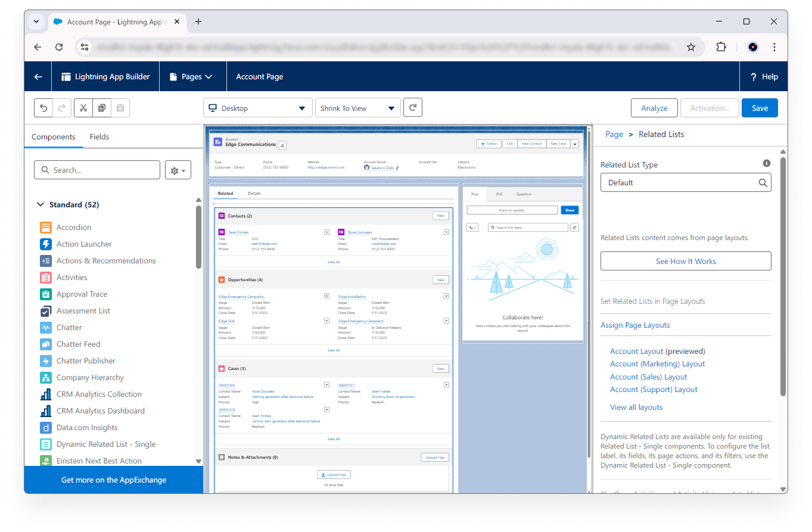Click the Cut scissors icon
812x532 pixels.
pyautogui.click(x=83, y=108)
